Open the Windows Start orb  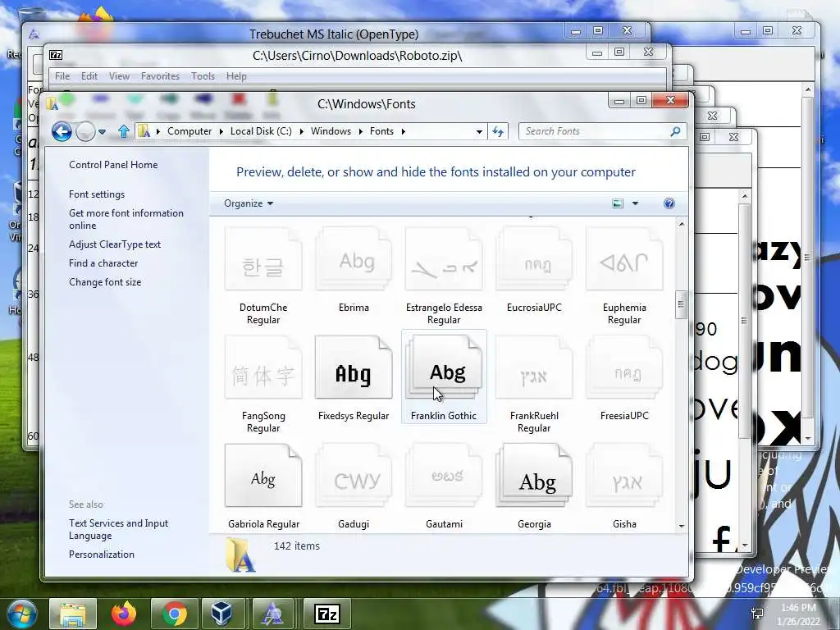coord(22,614)
